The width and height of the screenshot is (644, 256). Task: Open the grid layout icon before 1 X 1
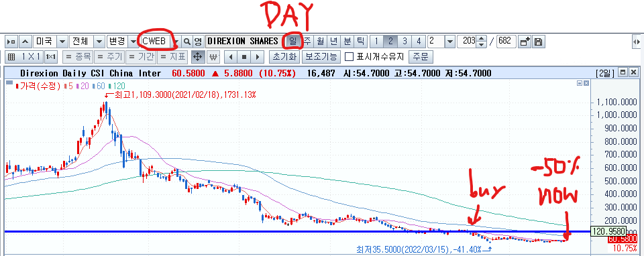point(11,56)
